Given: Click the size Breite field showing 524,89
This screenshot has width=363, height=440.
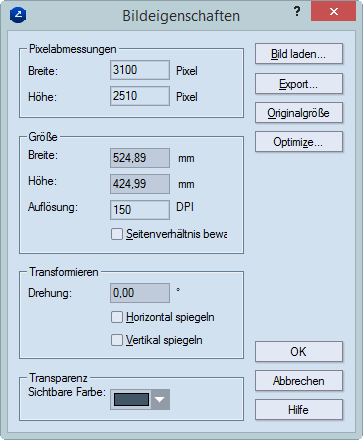Looking at the screenshot, I should coord(140,158).
